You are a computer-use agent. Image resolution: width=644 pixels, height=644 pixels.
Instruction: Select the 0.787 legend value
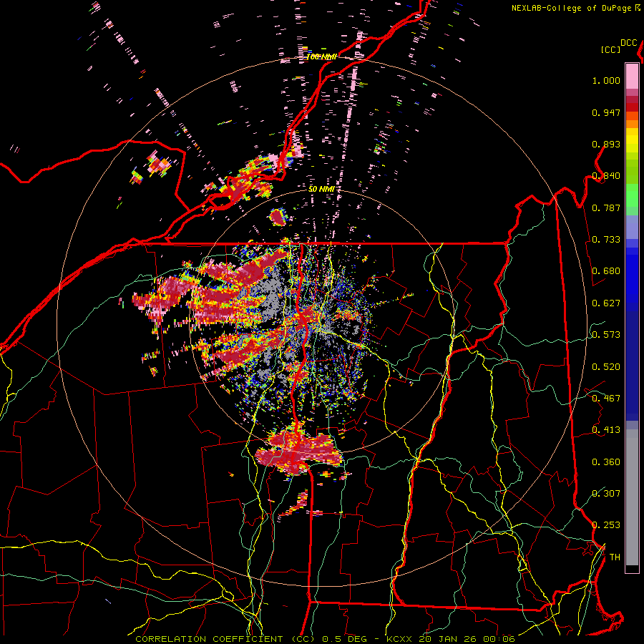pyautogui.click(x=606, y=208)
